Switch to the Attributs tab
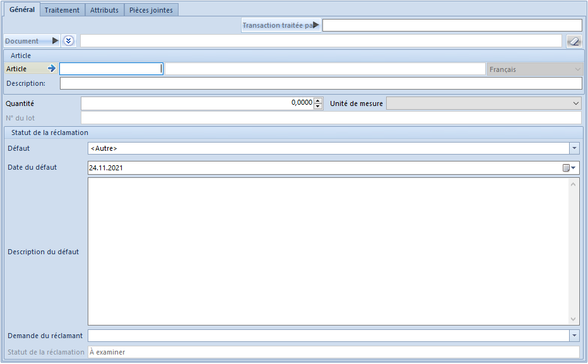The width and height of the screenshot is (588, 364). [104, 10]
